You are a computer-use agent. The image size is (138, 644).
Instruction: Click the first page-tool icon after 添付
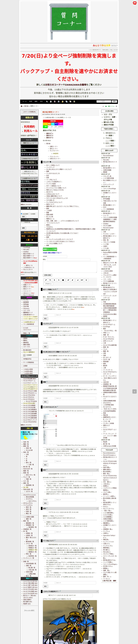(x=47, y=102)
